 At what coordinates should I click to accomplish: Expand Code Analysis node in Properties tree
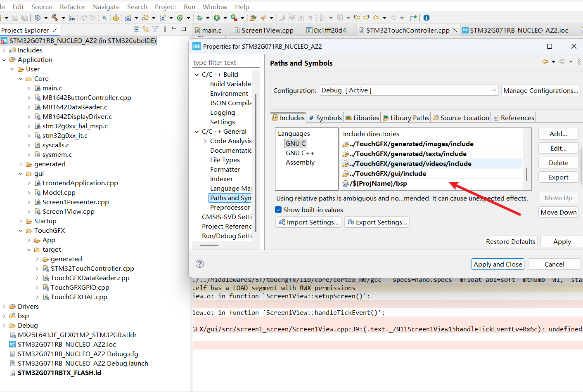pos(205,141)
